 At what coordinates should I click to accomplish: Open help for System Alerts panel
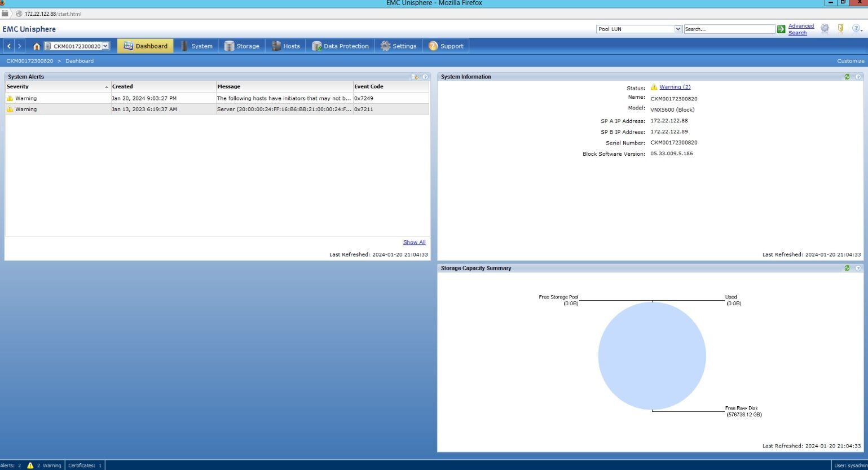point(425,77)
